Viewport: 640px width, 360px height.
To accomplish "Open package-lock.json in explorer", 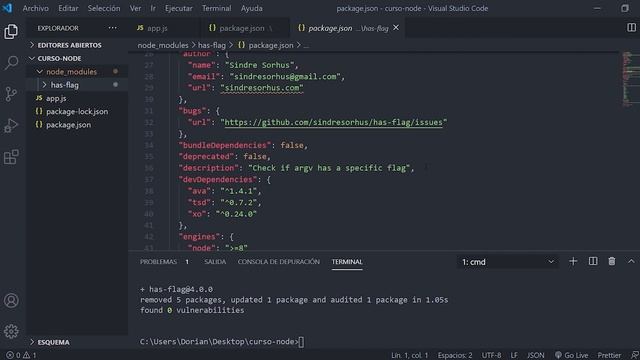I will click(77, 111).
